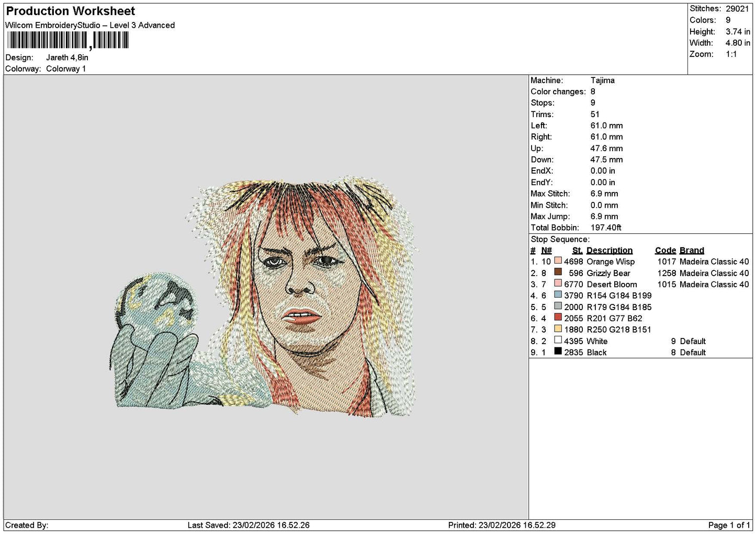Click the Stop Sequence heading

click(560, 239)
